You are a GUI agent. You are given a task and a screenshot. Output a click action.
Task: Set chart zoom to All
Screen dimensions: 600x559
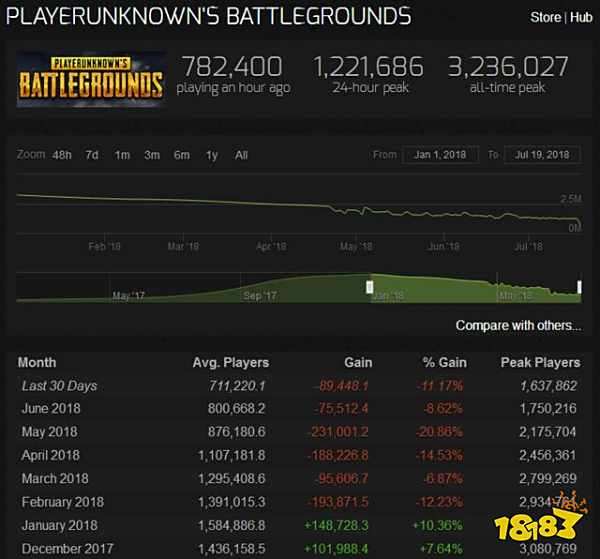tap(241, 155)
